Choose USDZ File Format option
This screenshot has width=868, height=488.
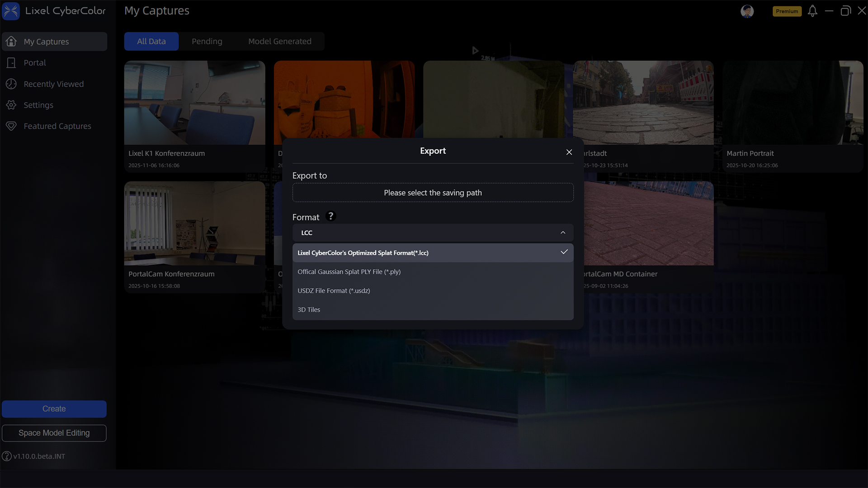[334, 291]
